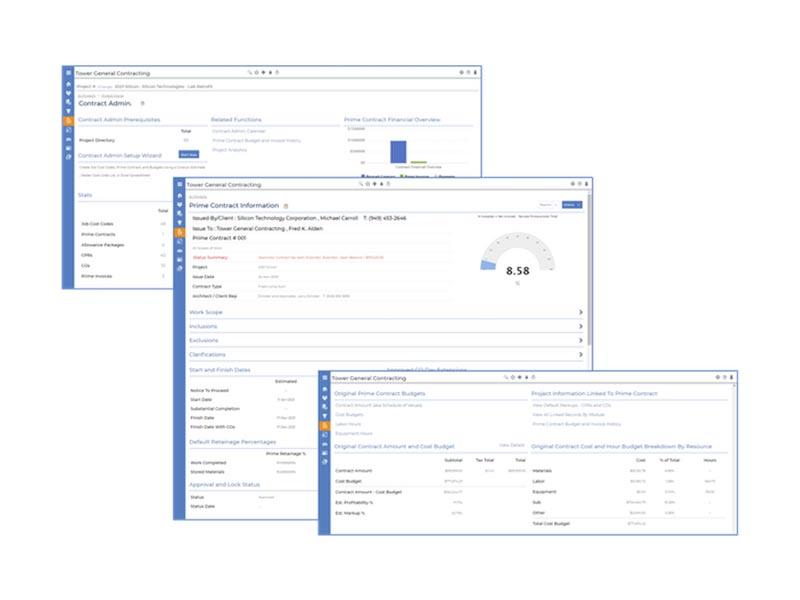Image resolution: width=800 pixels, height=600 pixels.
Task: Click View Details beside Original Contract Amount heading
Action: coord(512,445)
